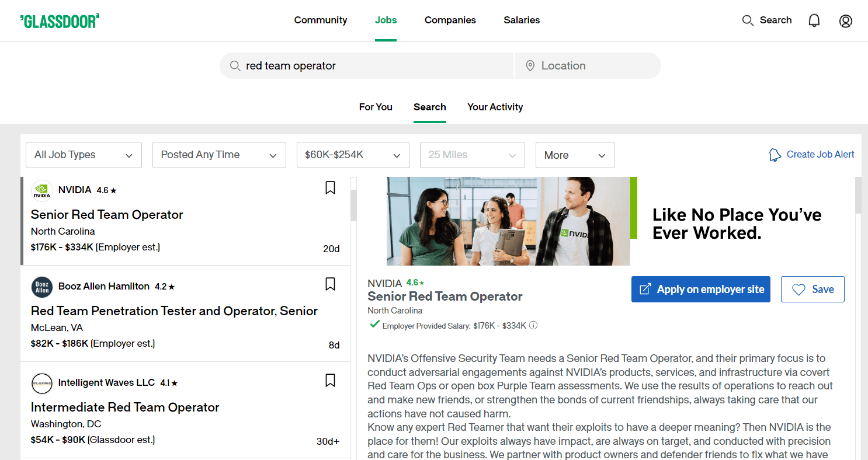Image resolution: width=868 pixels, height=460 pixels.
Task: Open the 25 Miles distance dropdown
Action: click(x=473, y=155)
